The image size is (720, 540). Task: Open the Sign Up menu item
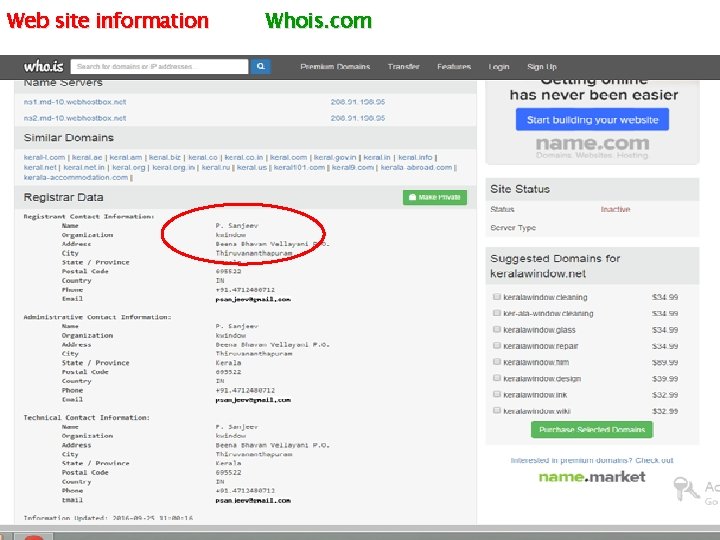pyautogui.click(x=542, y=67)
